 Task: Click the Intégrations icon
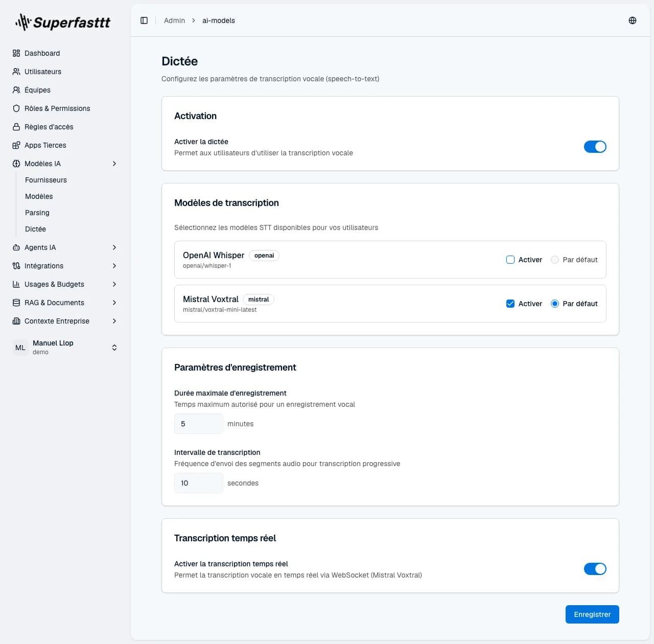click(16, 266)
